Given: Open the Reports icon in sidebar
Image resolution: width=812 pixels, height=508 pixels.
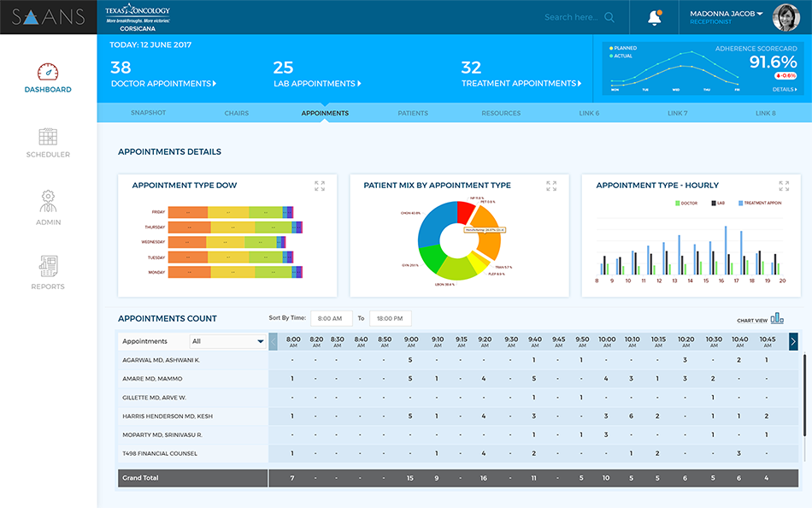Looking at the screenshot, I should pyautogui.click(x=48, y=266).
